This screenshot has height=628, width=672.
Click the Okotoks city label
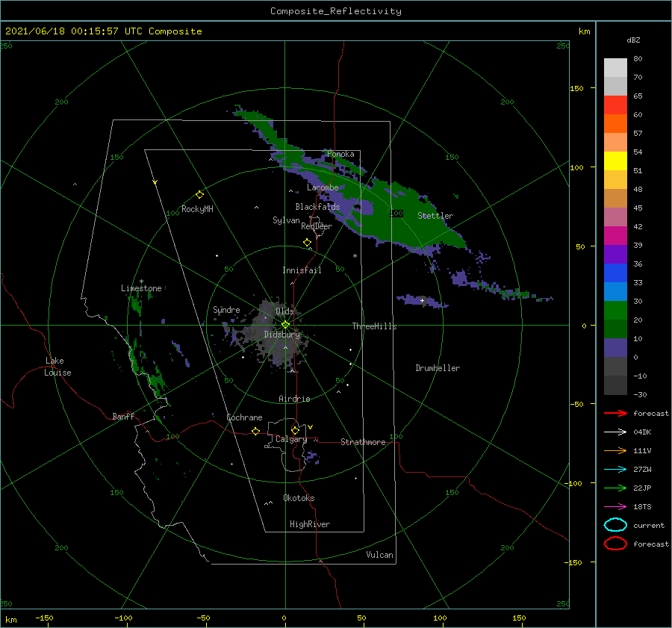[x=299, y=498]
